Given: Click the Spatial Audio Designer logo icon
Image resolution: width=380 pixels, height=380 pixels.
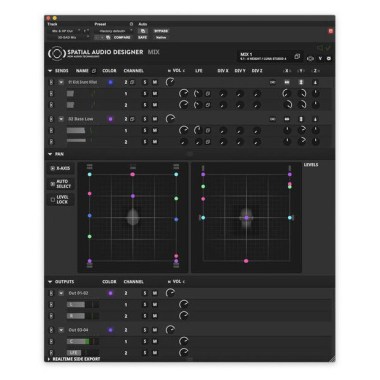Looking at the screenshot, I should click(56, 54).
